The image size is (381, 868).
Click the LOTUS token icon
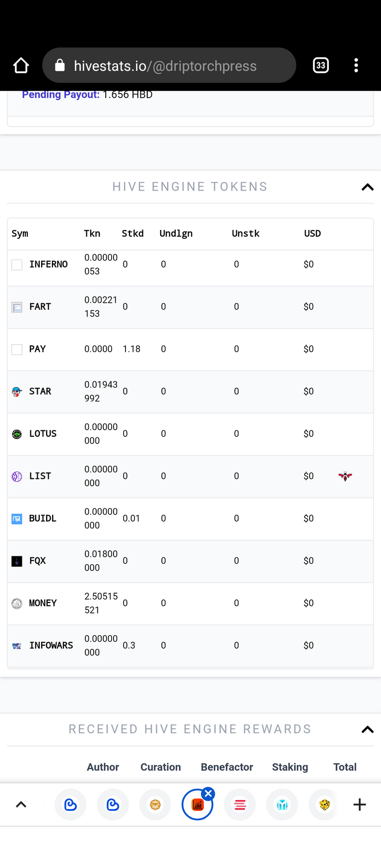click(x=17, y=434)
